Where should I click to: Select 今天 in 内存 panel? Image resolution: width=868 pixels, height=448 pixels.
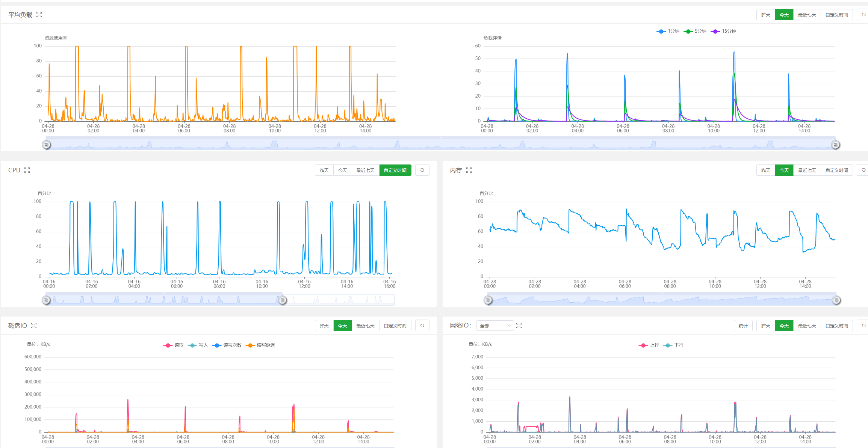pyautogui.click(x=784, y=170)
